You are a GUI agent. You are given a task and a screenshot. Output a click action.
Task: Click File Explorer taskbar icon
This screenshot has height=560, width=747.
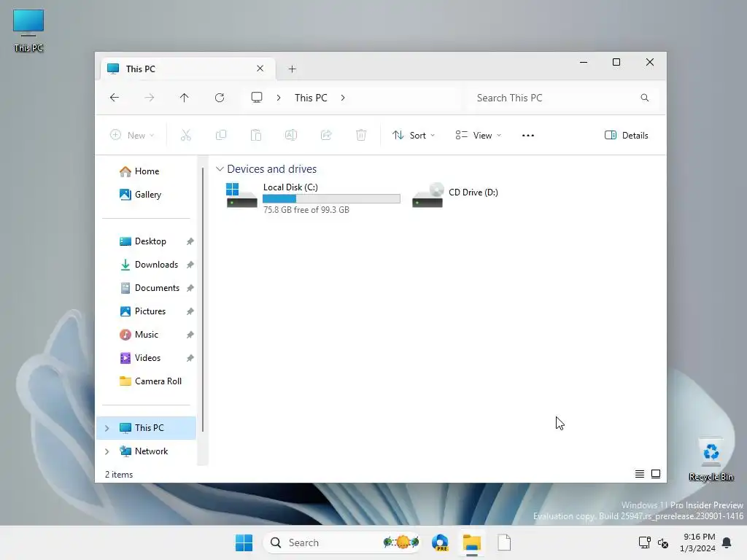[472, 542]
